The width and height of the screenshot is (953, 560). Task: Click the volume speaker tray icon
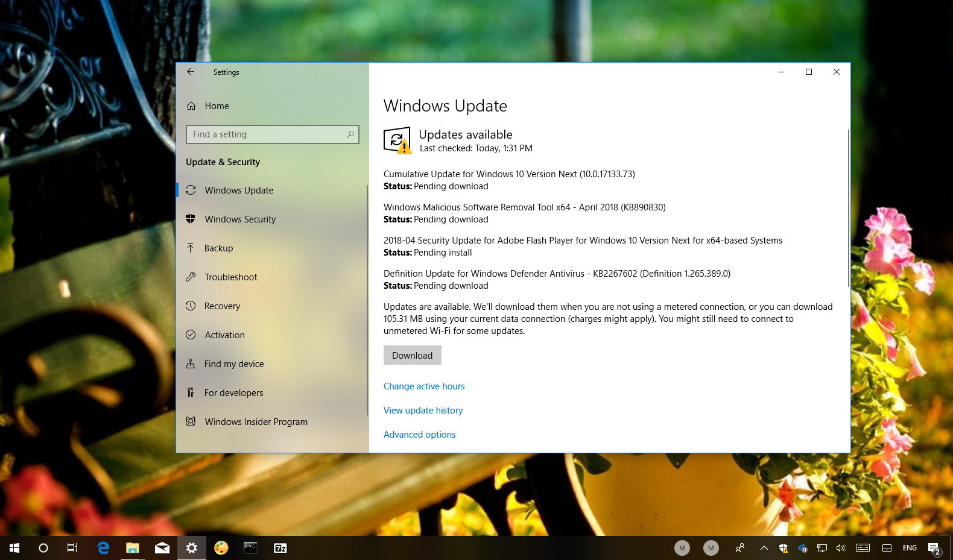tap(841, 548)
